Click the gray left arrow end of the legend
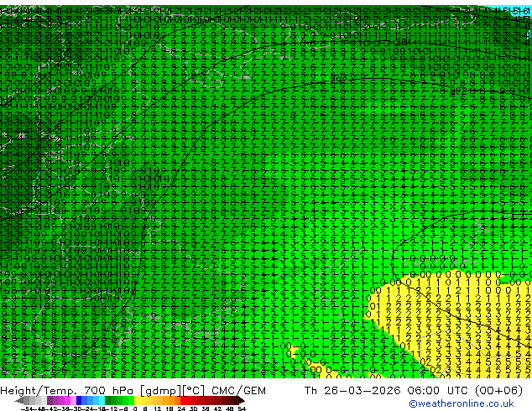This screenshot has width=532, height=411. click(19, 400)
